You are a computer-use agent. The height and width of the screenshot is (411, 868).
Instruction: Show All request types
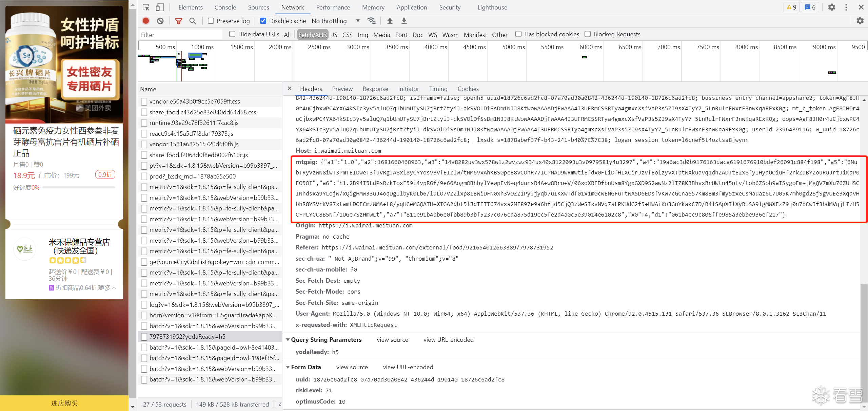coord(287,35)
